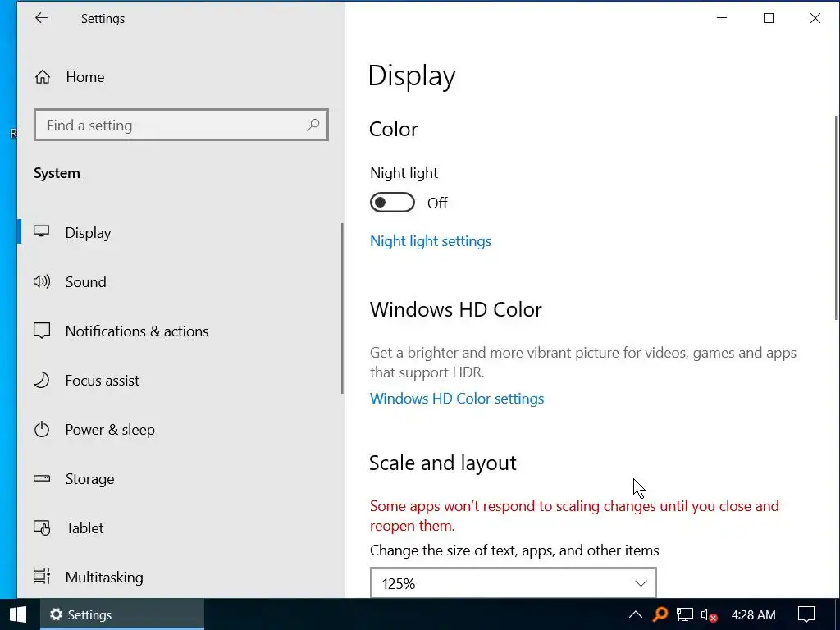Open the Focus assist page
Image resolution: width=840 pixels, height=630 pixels.
point(180,381)
